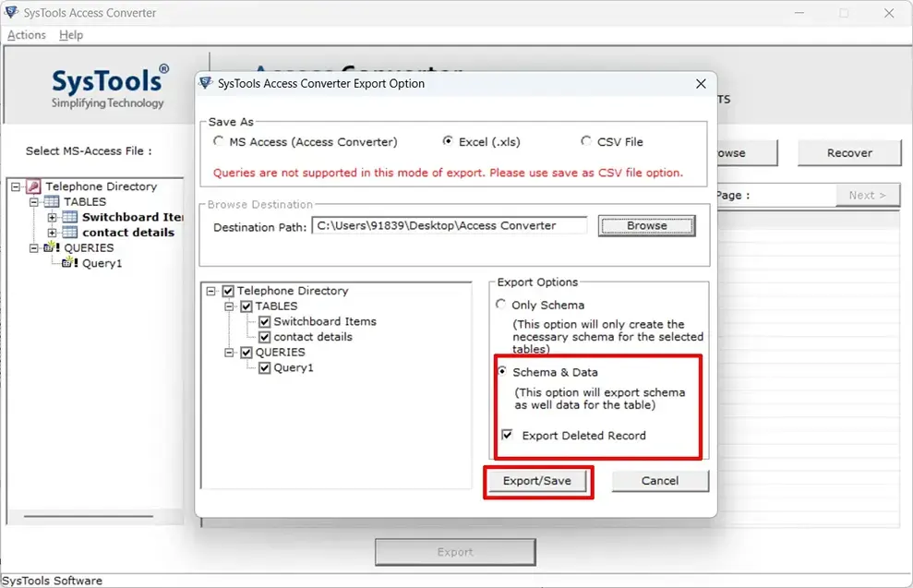
Task: Open the Actions menu
Action: 27,35
